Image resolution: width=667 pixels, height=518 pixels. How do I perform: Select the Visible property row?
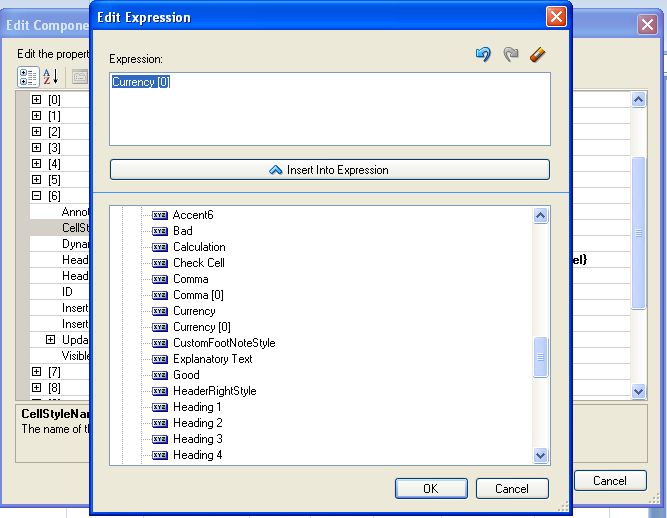pyautogui.click(x=60, y=356)
